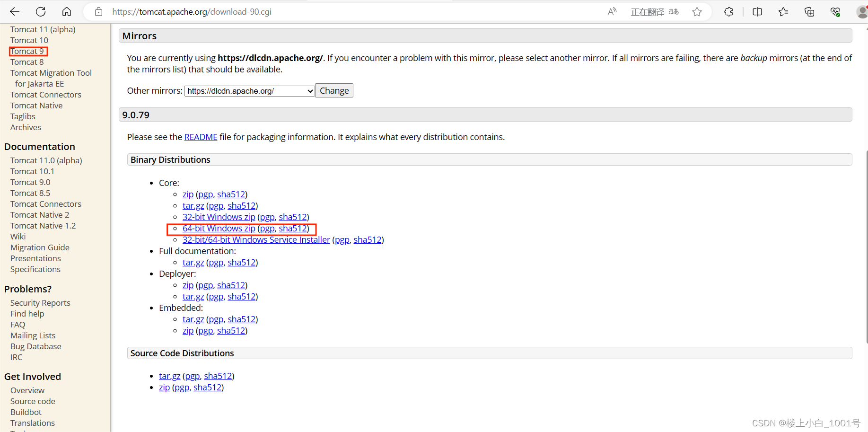The image size is (868, 432).
Task: Download the Embedded tar.gz
Action: tap(193, 319)
